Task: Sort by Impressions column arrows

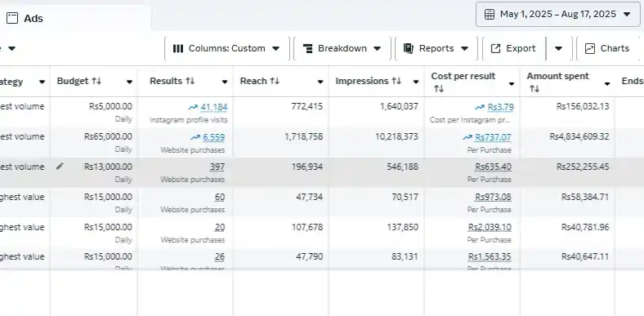Action: click(396, 82)
